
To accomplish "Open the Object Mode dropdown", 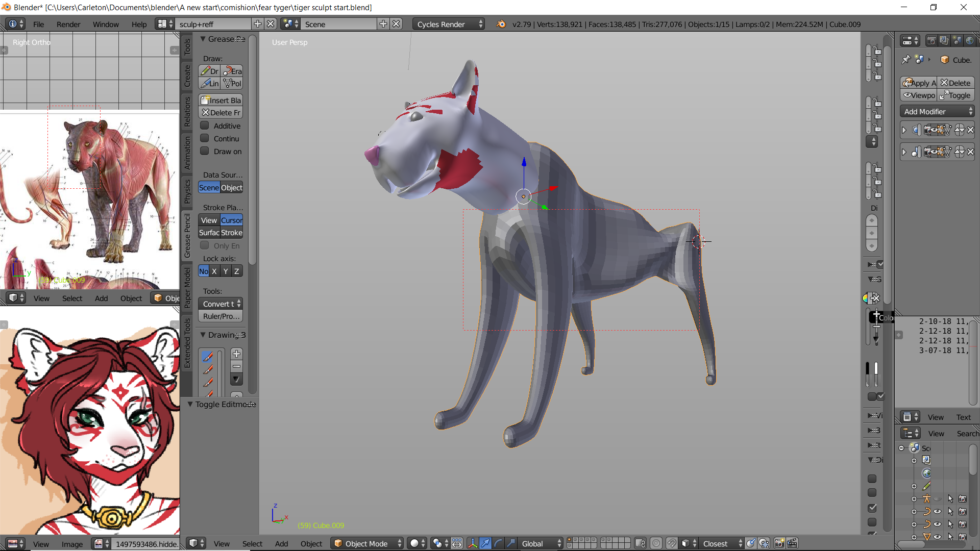I will (x=367, y=543).
